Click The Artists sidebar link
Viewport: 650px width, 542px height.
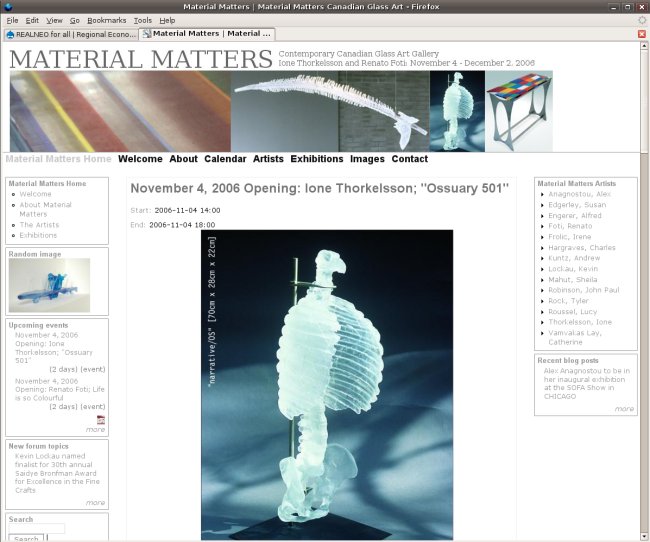(39, 225)
